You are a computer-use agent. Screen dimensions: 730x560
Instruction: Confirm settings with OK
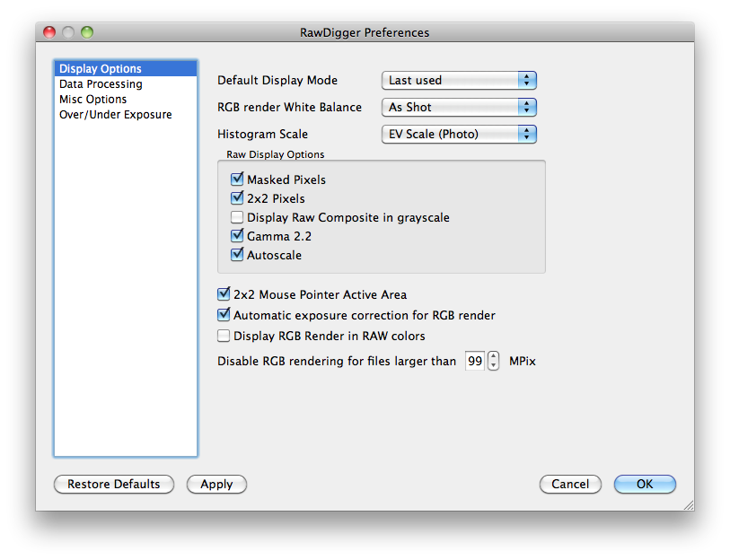click(x=645, y=484)
